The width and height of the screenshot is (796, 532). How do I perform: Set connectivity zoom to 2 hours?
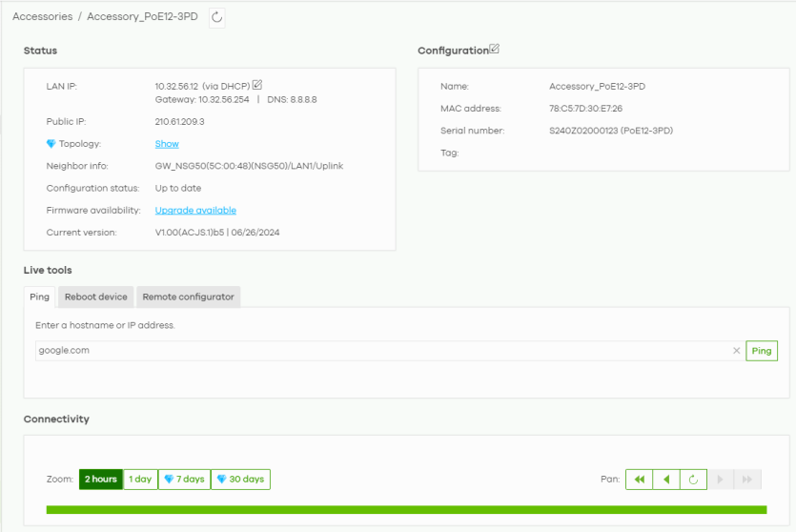[x=100, y=479]
